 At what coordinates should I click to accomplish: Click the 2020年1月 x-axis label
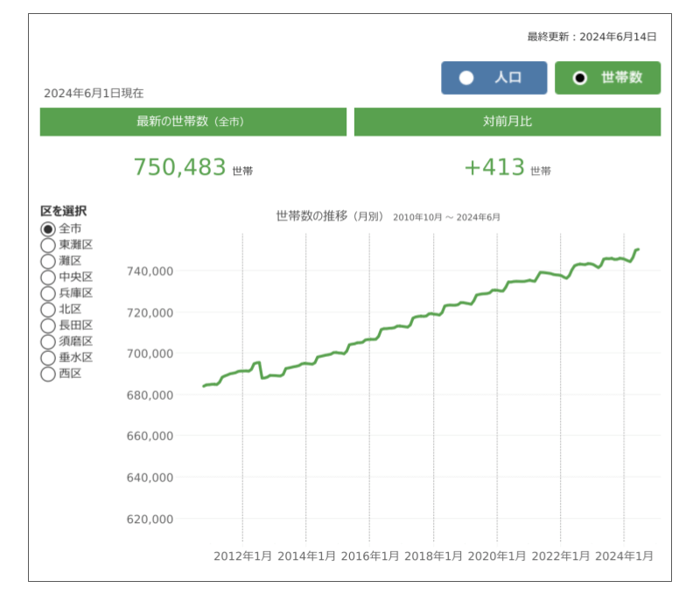point(497,556)
